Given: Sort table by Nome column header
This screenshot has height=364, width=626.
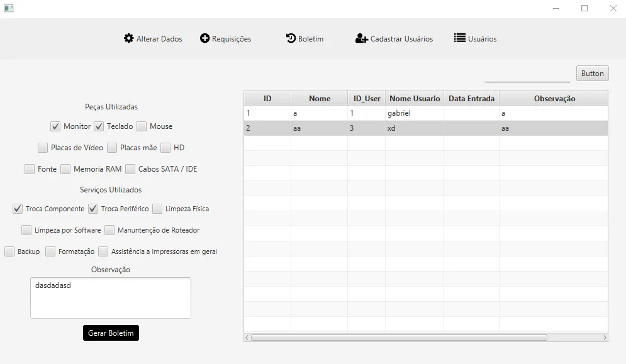Looking at the screenshot, I should tap(320, 98).
